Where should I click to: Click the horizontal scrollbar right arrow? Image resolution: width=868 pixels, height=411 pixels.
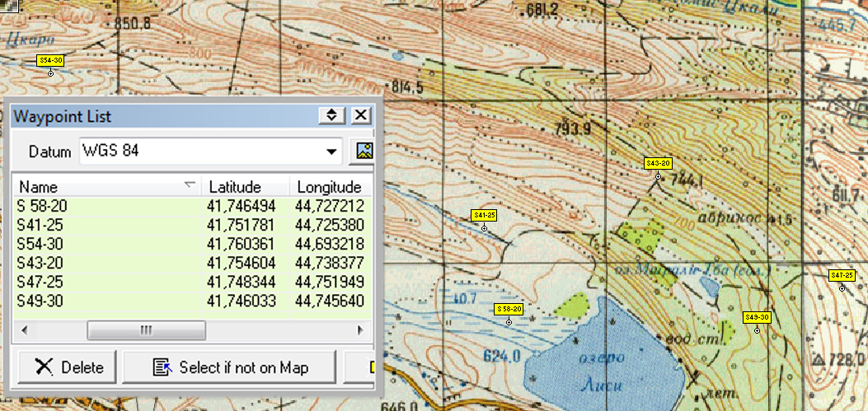pyautogui.click(x=360, y=331)
